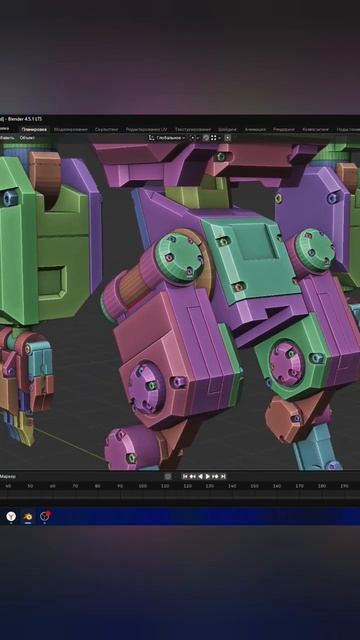This screenshot has height=640, width=360.
Task: Open the Глобальное transform orientation dropdown
Action: 167,138
